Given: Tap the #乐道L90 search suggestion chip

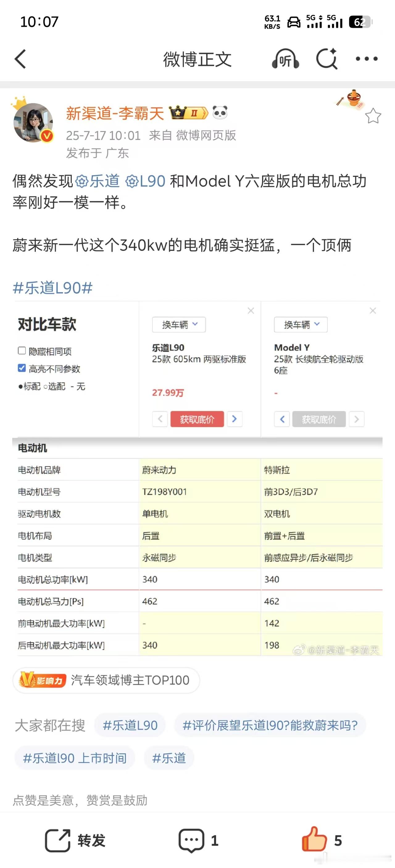Looking at the screenshot, I should pyautogui.click(x=130, y=725).
